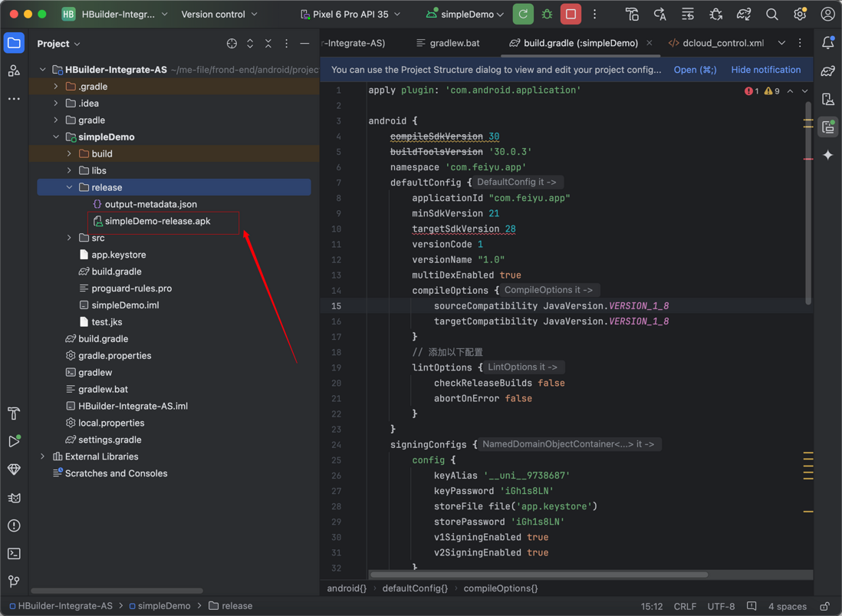Collapse the simpleDemo module
Screen dimensions: 842x616
click(56, 137)
